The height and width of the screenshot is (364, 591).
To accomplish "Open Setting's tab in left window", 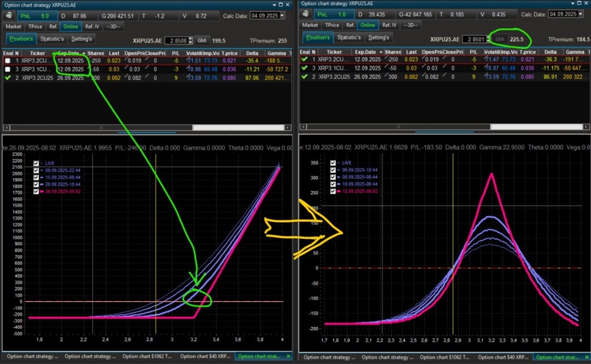I will [x=82, y=39].
